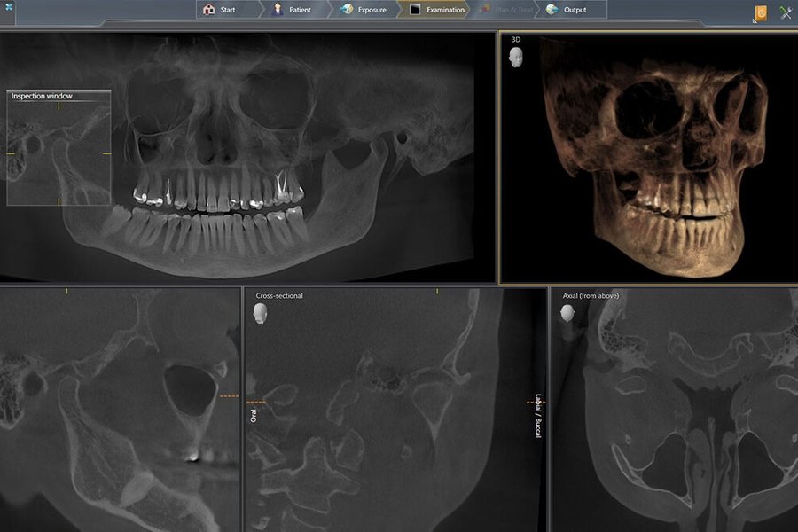Click the Cross-sectional view label
The image size is (798, 532).
pyautogui.click(x=279, y=296)
